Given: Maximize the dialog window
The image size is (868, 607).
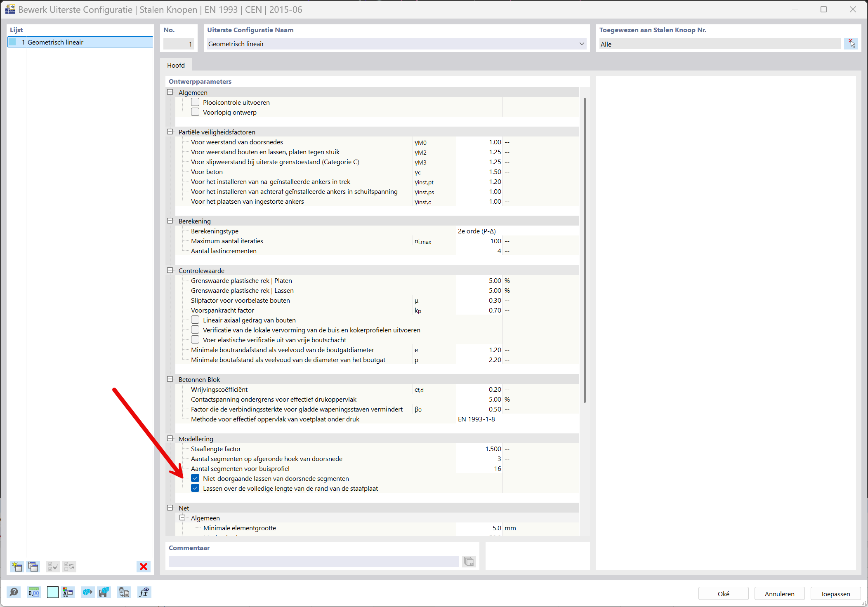Looking at the screenshot, I should coord(823,9).
